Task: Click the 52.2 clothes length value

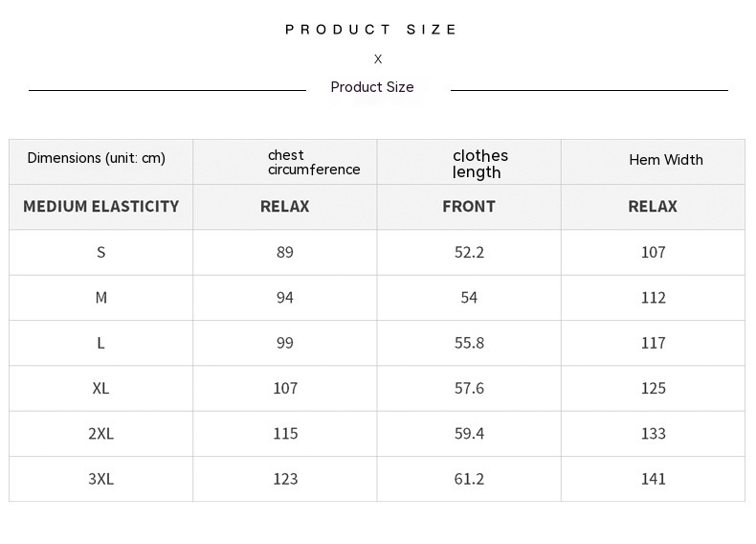Action: [469, 252]
